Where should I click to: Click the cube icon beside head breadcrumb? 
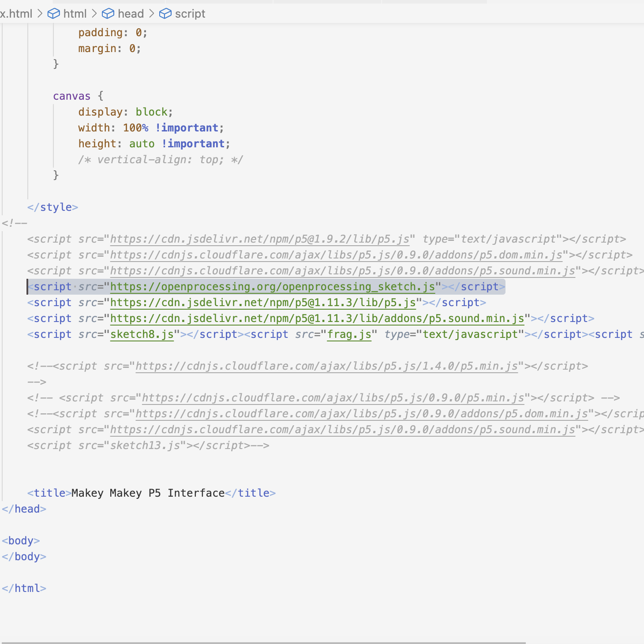(109, 14)
